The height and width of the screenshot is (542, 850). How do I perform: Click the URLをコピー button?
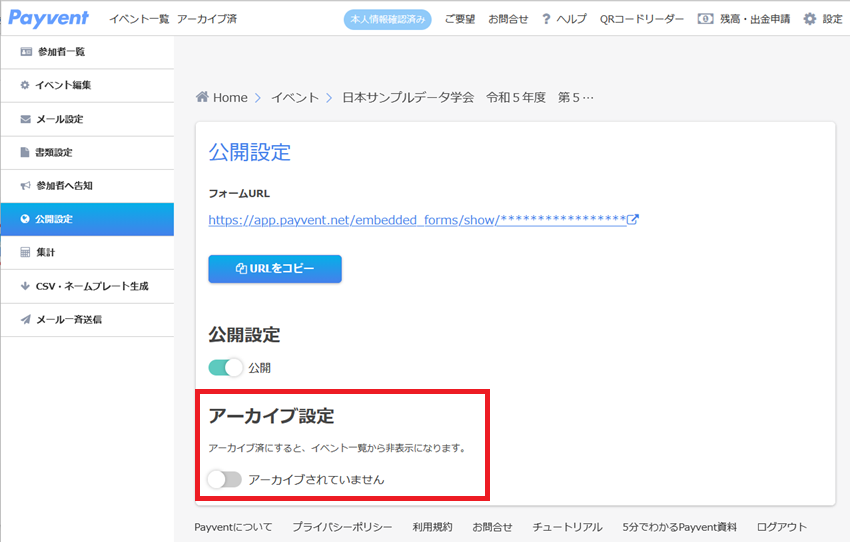(x=275, y=269)
